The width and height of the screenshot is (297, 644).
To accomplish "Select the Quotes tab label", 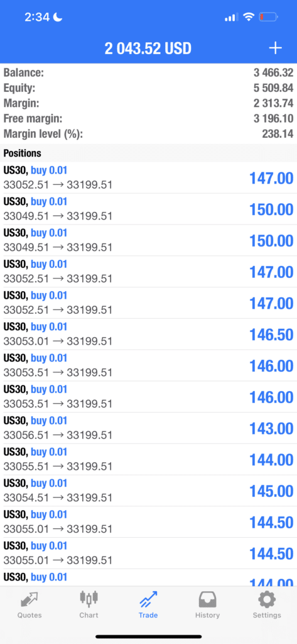I will (x=30, y=615).
